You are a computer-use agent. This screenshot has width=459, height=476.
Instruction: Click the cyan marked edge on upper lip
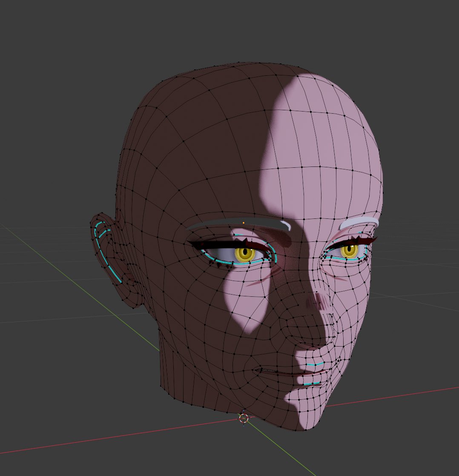tap(315, 364)
